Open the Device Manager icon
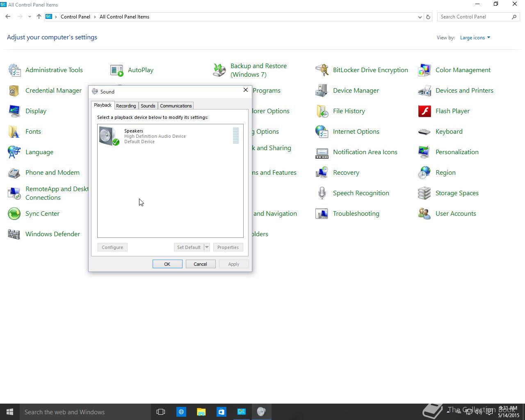 [322, 91]
